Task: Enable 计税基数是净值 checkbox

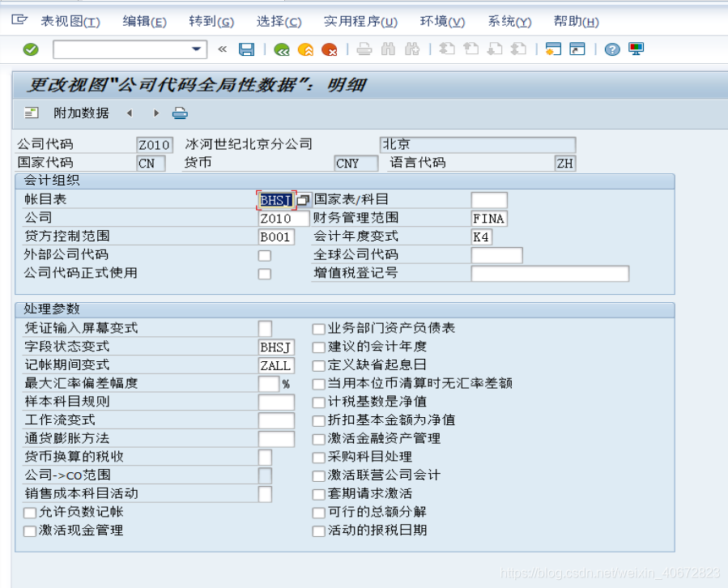Action: (x=318, y=403)
